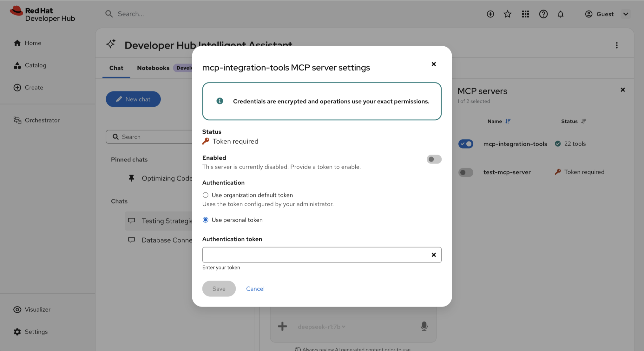This screenshot has height=351, width=644.
Task: Click the Red Hat Developer Hub logo
Action: 43,14
